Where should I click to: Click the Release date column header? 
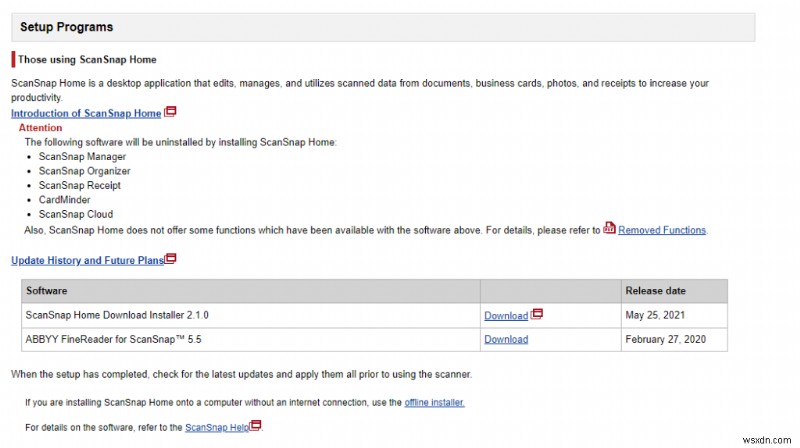tap(655, 291)
